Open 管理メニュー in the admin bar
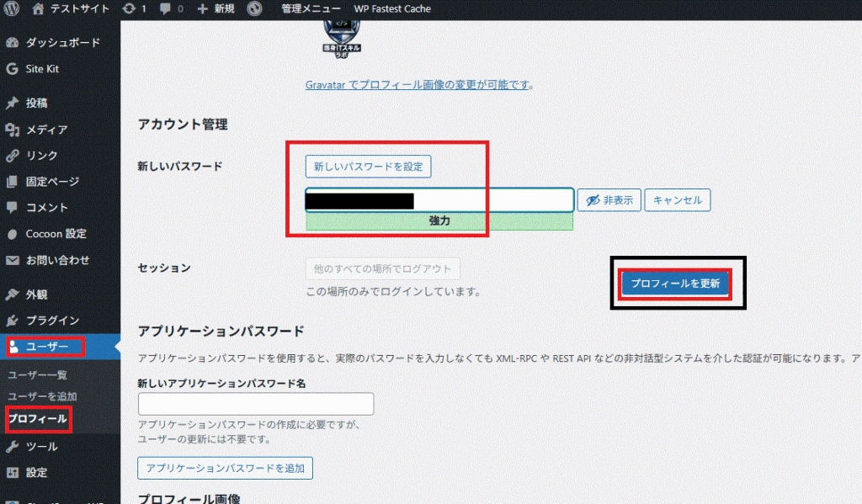Image resolution: width=862 pixels, height=504 pixels. pyautogui.click(x=311, y=8)
